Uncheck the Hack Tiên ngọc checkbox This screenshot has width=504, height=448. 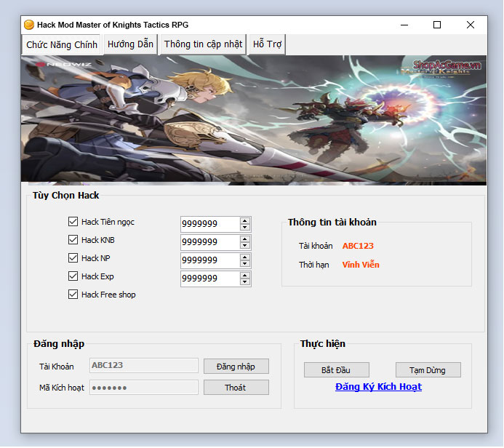click(x=73, y=221)
